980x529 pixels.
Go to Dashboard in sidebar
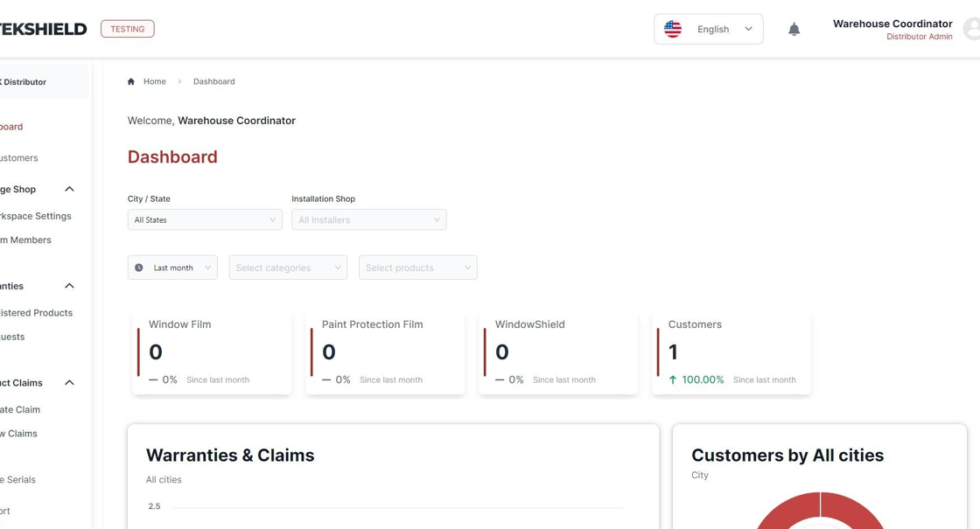[11, 127]
